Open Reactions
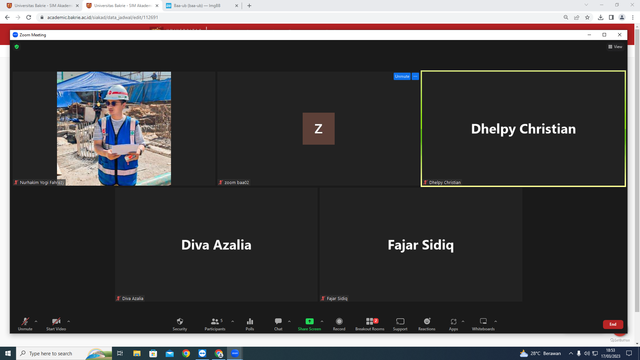The image size is (640, 360). pos(427,324)
